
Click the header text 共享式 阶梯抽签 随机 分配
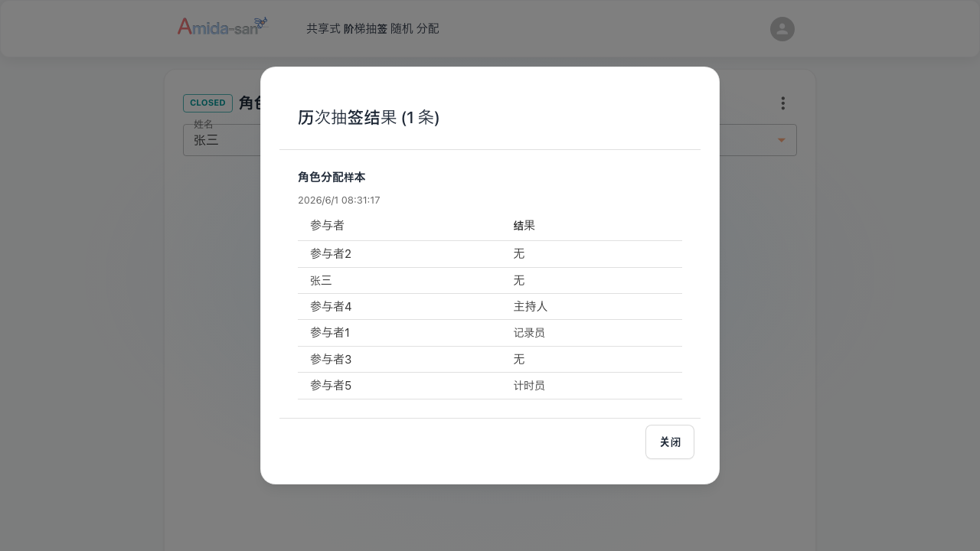[373, 28]
